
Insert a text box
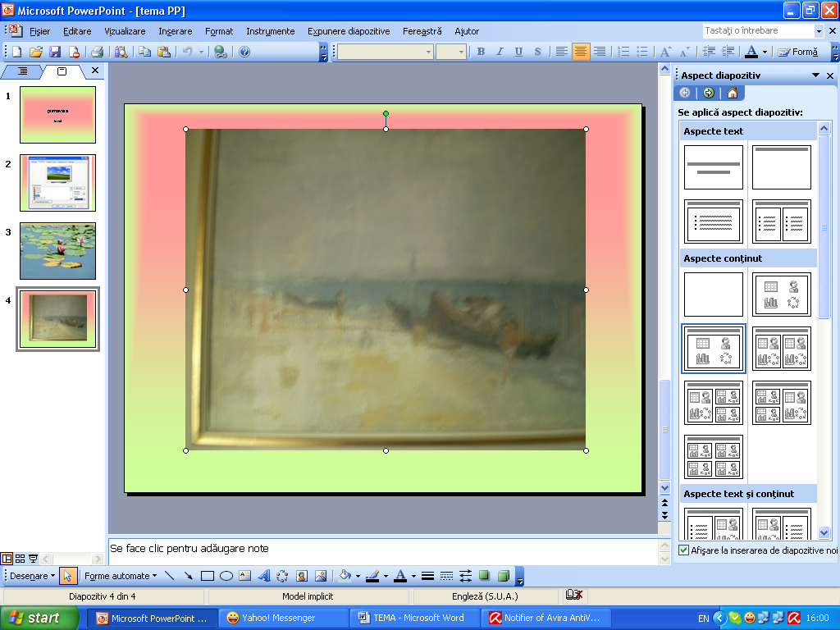click(x=244, y=576)
